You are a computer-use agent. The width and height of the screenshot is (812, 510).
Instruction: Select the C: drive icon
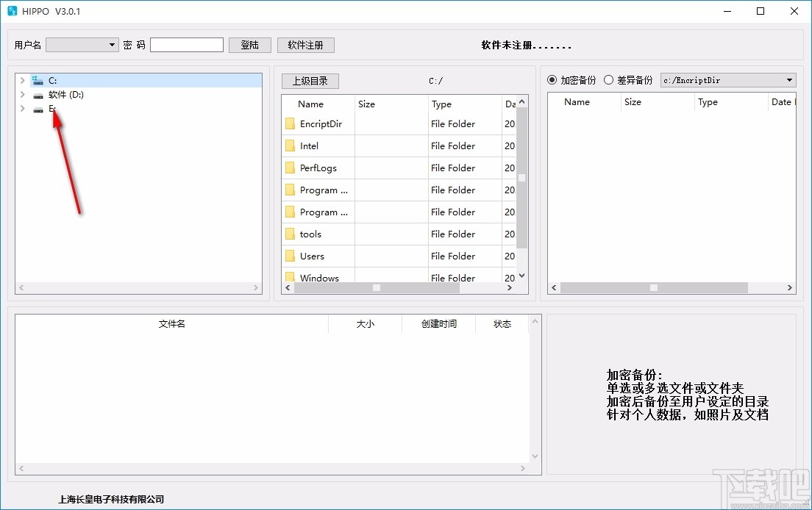pyautogui.click(x=38, y=80)
